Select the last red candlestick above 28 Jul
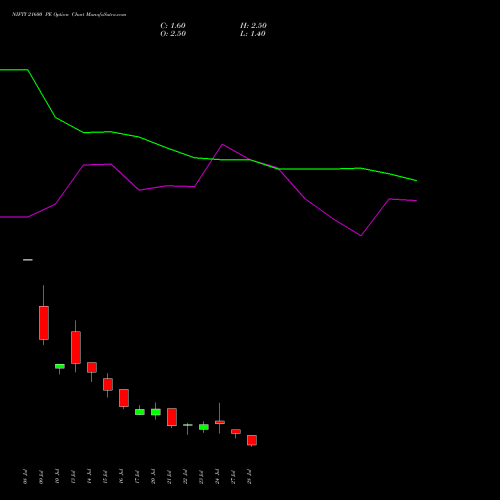 (x=252, y=440)
